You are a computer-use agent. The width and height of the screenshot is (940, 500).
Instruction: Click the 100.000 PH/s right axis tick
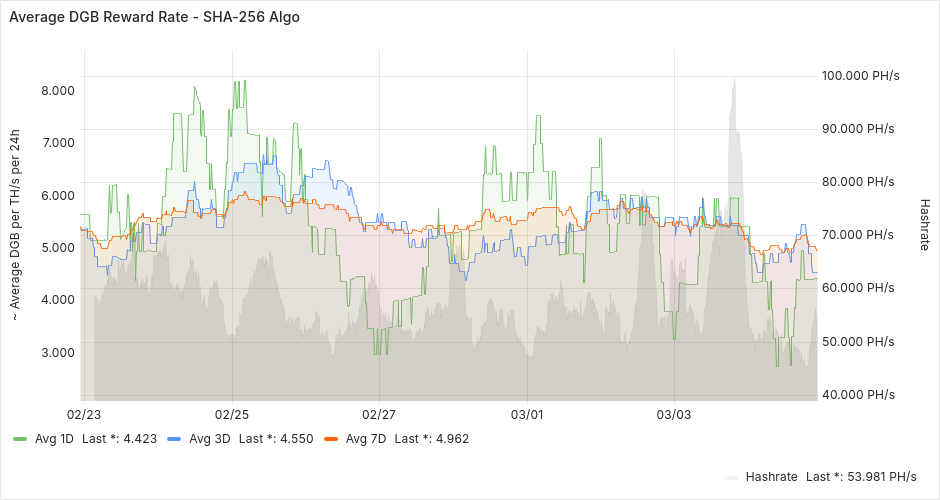click(858, 76)
